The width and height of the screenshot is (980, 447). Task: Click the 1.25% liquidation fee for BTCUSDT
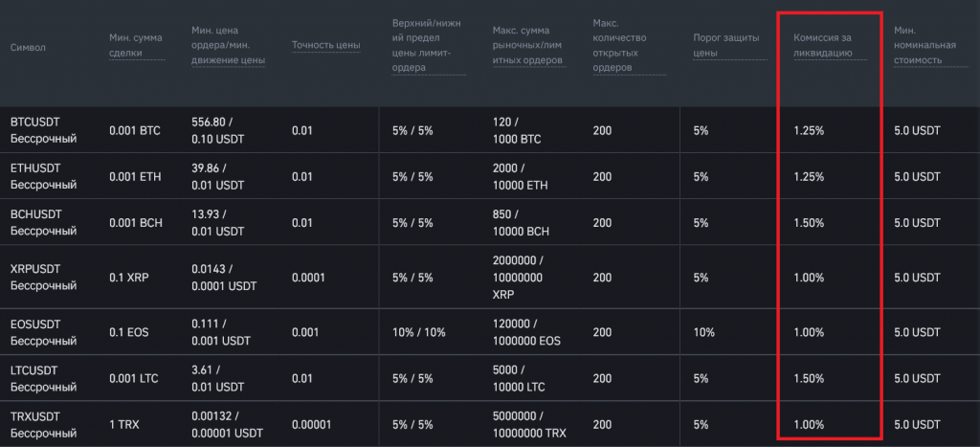(x=809, y=130)
